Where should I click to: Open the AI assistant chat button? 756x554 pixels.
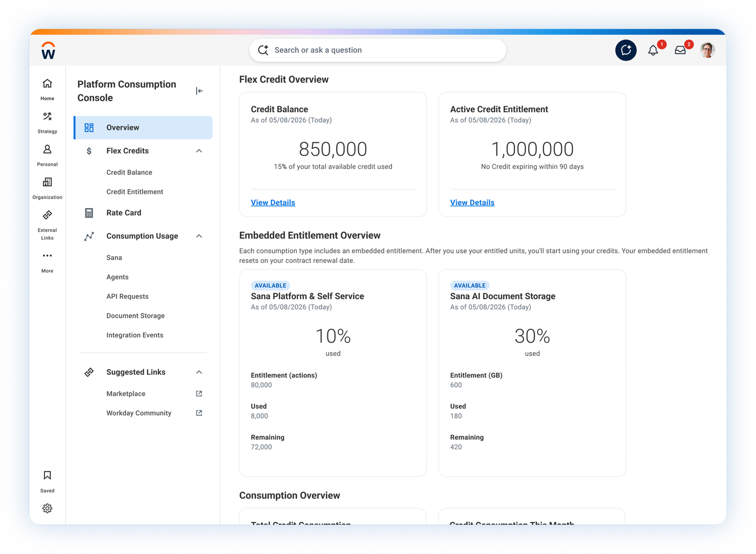click(626, 50)
